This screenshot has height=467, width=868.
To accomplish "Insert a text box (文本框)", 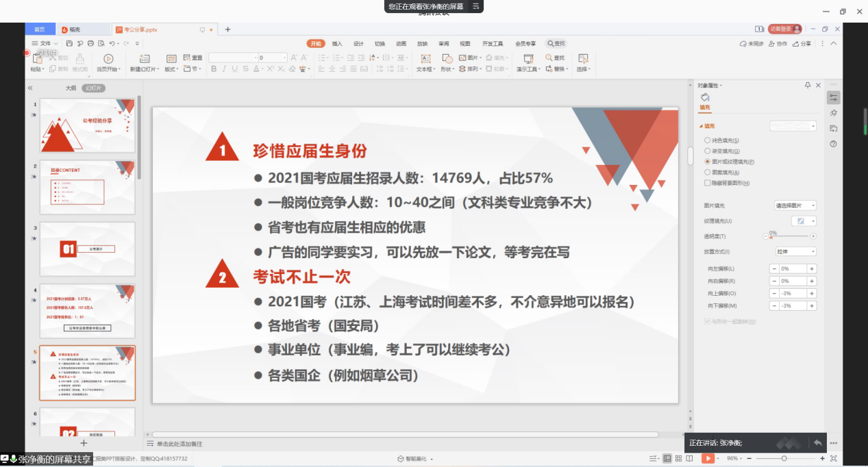I will (x=425, y=62).
